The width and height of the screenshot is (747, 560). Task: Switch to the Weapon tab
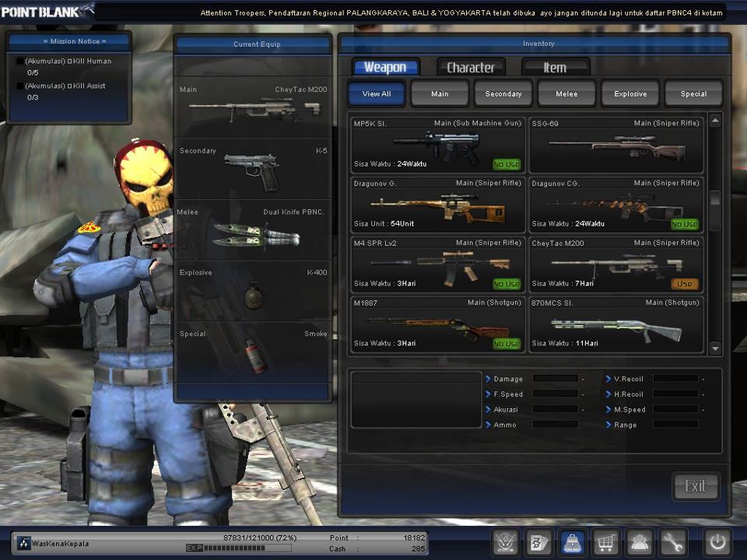point(385,67)
